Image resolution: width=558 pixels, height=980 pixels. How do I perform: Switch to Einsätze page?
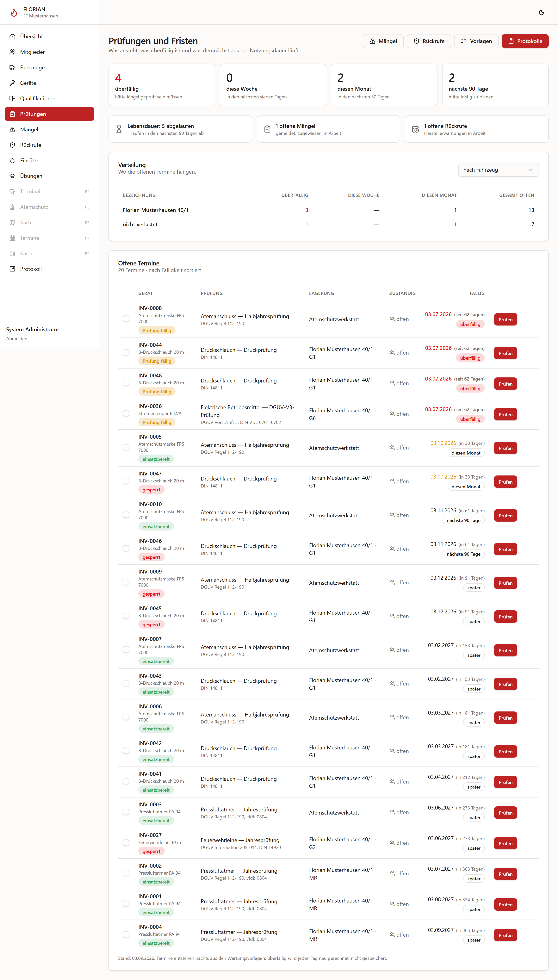pos(49,161)
